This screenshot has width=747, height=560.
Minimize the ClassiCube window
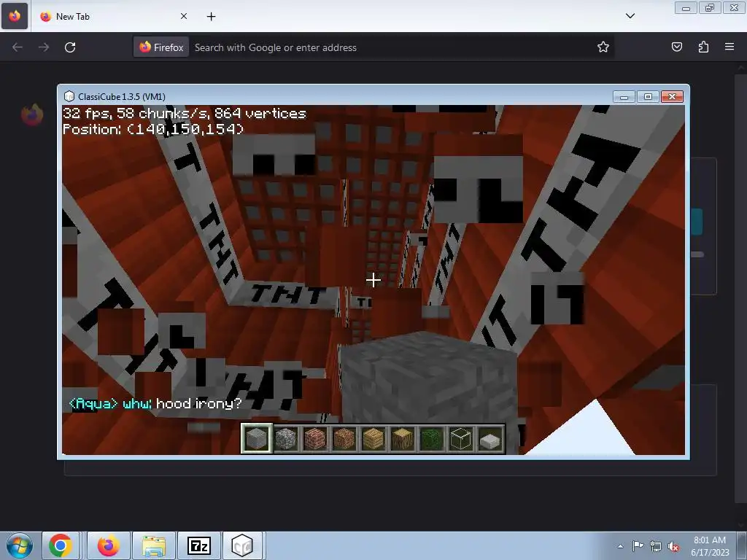624,97
